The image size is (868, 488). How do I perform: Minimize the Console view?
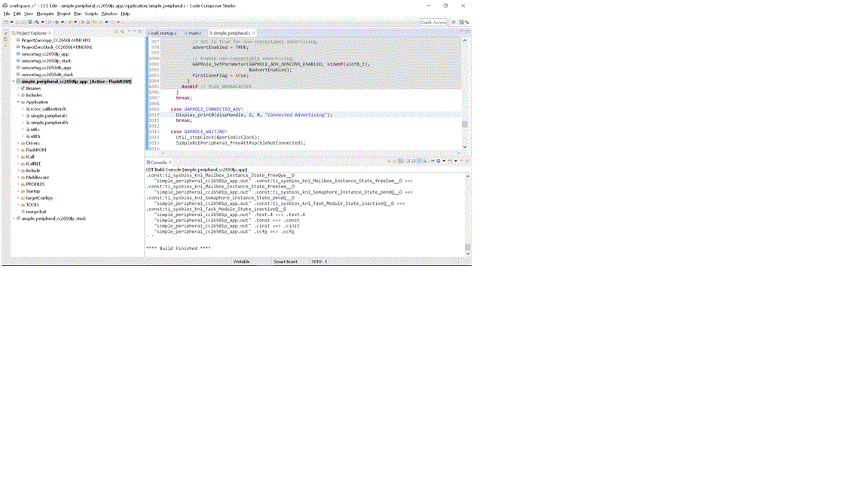pyautogui.click(x=462, y=161)
